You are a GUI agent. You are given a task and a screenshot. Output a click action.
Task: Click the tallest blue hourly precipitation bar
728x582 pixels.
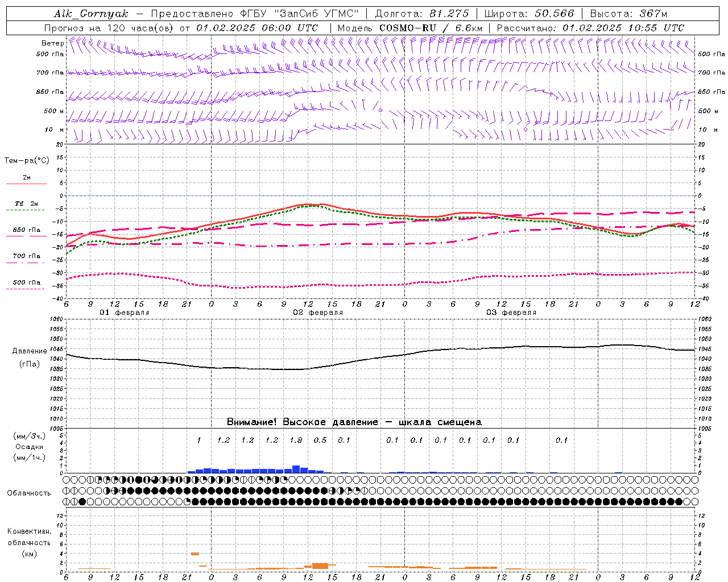click(x=296, y=469)
